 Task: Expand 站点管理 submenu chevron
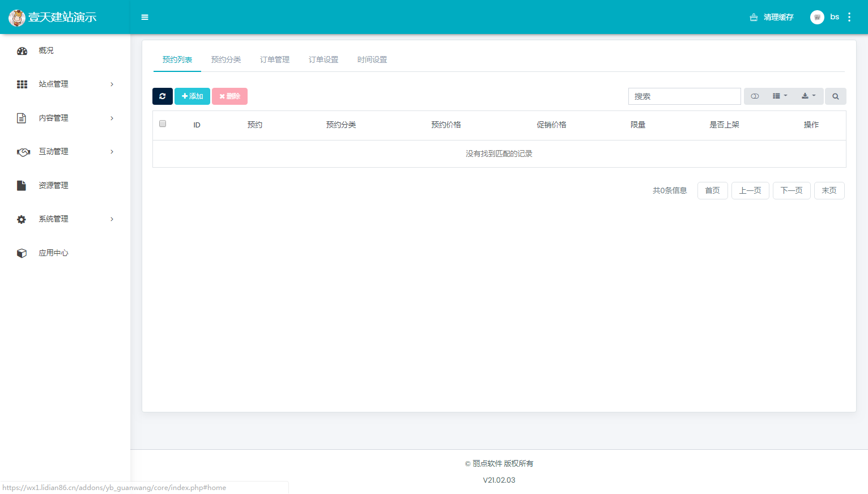(112, 84)
